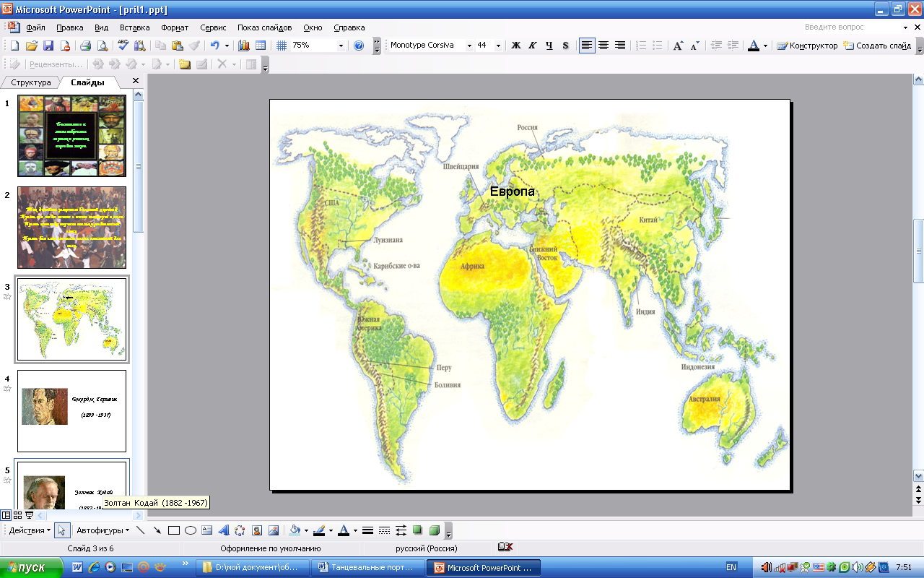Apply line color with the brush icon
This screenshot has width=924, height=578.
pos(319,530)
